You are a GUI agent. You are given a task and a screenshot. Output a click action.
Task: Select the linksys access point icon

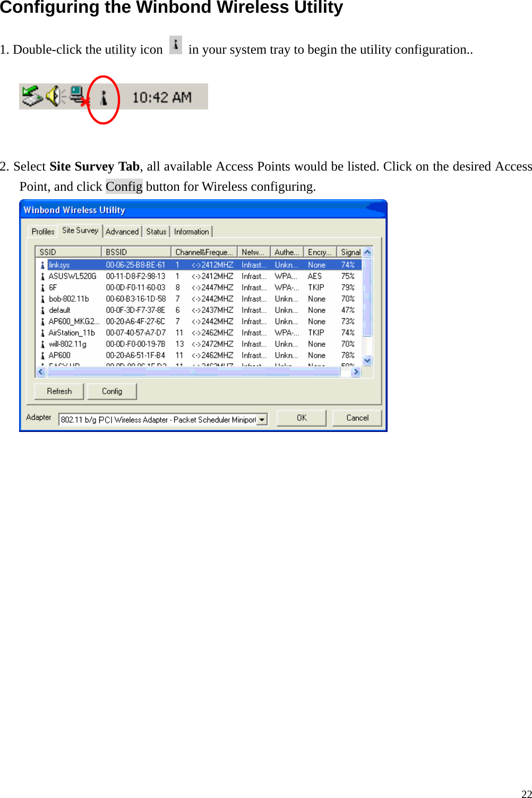click(43, 265)
